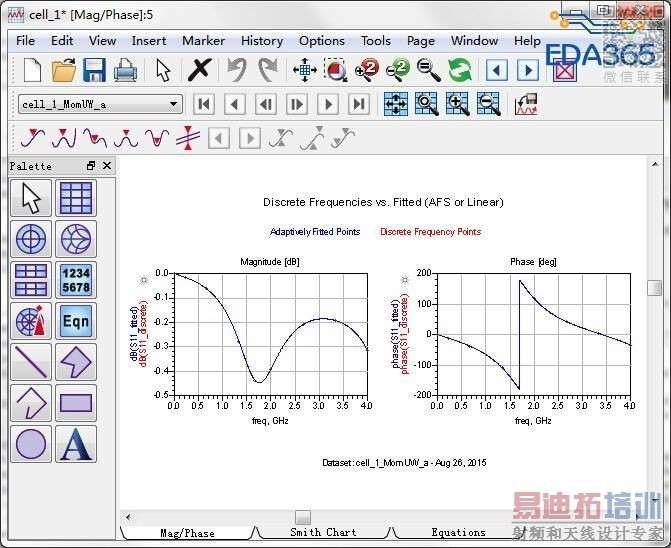Insert an Eqn equation from palette
The height and width of the screenshot is (548, 671).
76,321
